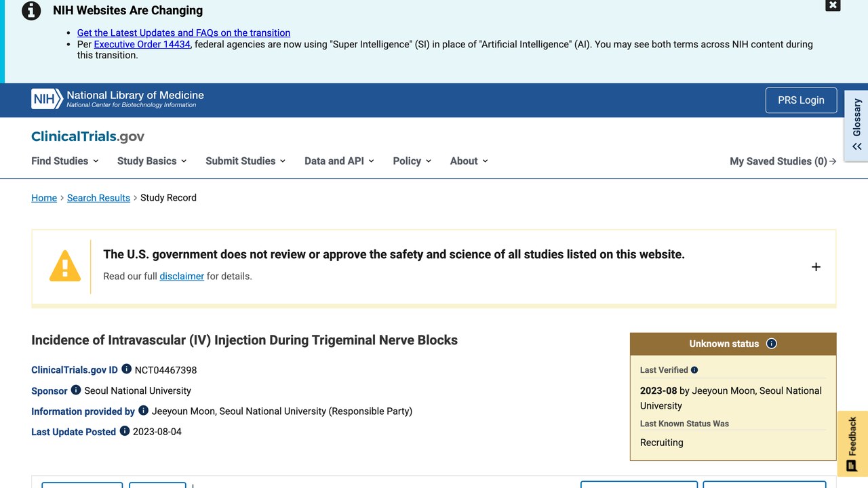Click the info icon next to Information provided by

coord(143,410)
